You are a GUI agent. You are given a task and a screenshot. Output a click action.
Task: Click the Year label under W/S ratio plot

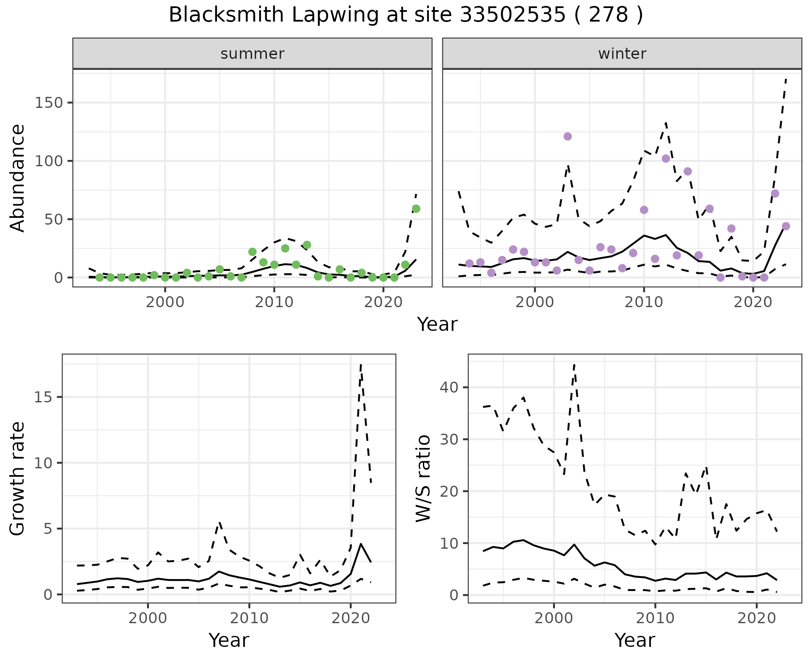pos(635,640)
